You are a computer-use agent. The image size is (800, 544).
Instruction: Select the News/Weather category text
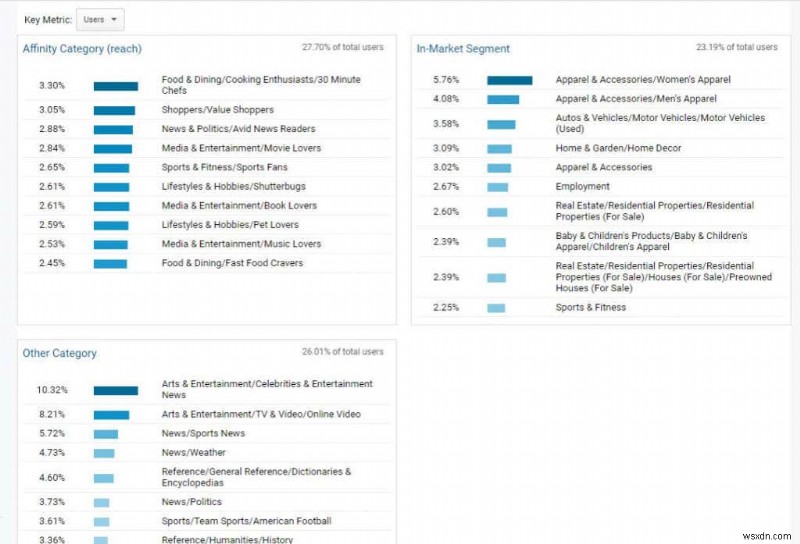(x=193, y=452)
